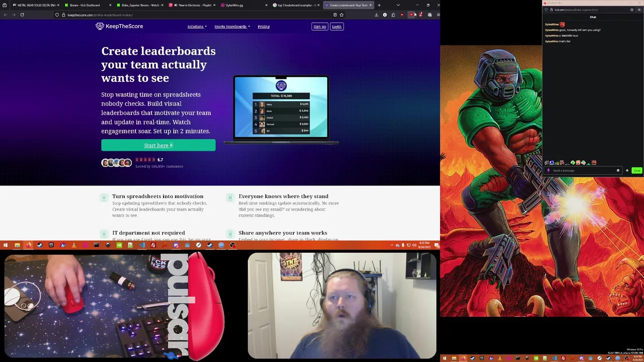
Task: Click Firefox icon in the orange taskbar
Action: tap(29, 245)
